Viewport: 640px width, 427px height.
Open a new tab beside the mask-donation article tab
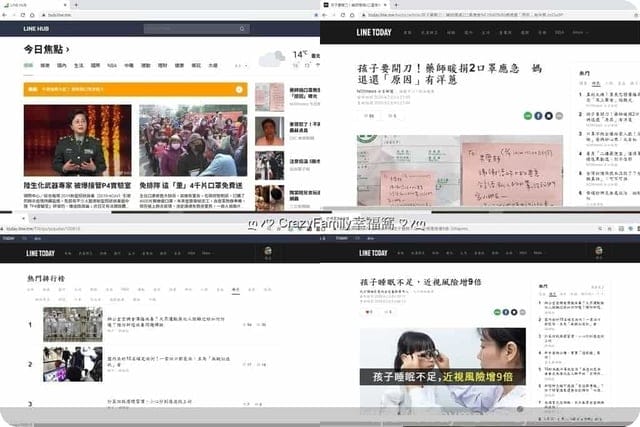tap(396, 5)
